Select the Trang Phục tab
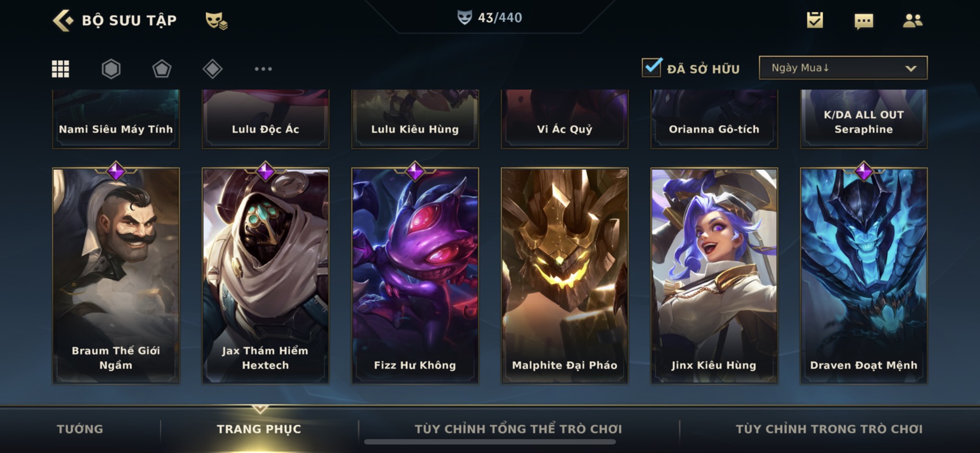Screen dimensions: 980x453 click(259, 429)
